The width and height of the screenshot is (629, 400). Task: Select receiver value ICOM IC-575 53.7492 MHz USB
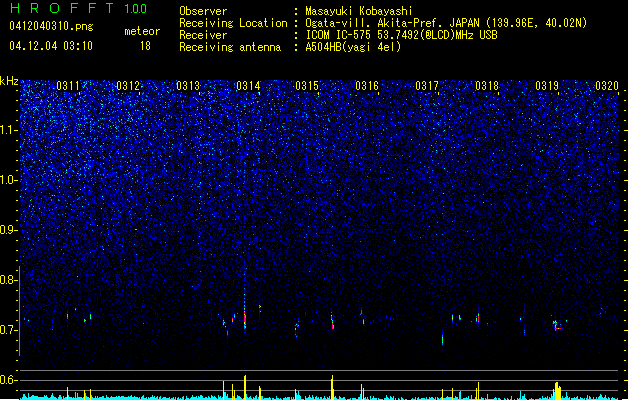pos(401,35)
